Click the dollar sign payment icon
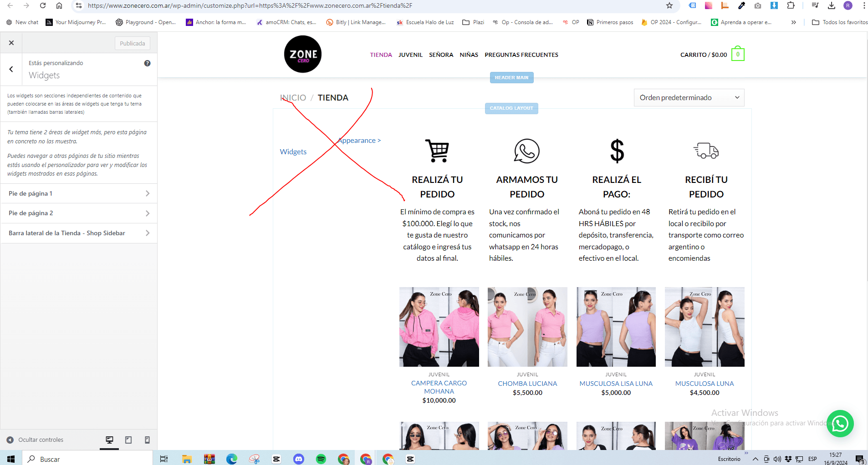The width and height of the screenshot is (868, 465). [617, 151]
